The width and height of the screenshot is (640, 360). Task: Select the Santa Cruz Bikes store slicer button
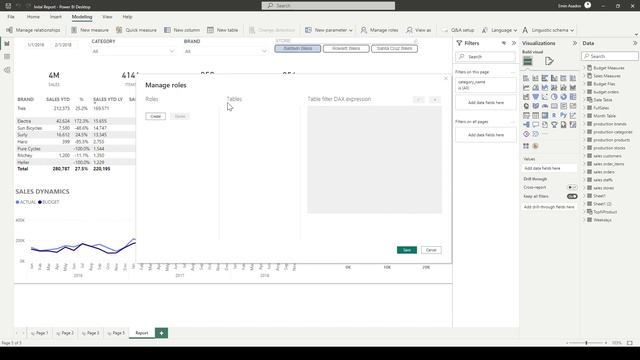(394, 49)
